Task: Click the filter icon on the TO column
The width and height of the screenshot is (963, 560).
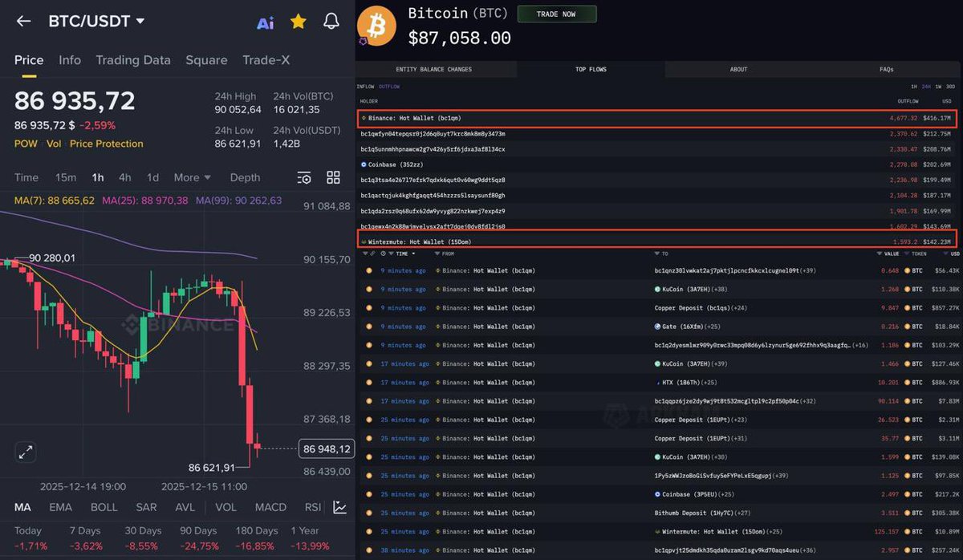Action: (657, 254)
